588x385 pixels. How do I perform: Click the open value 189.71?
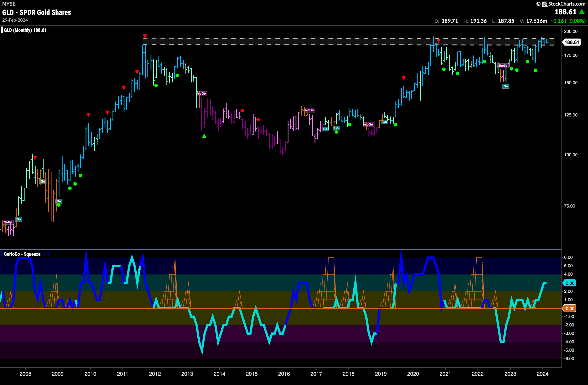click(x=450, y=21)
